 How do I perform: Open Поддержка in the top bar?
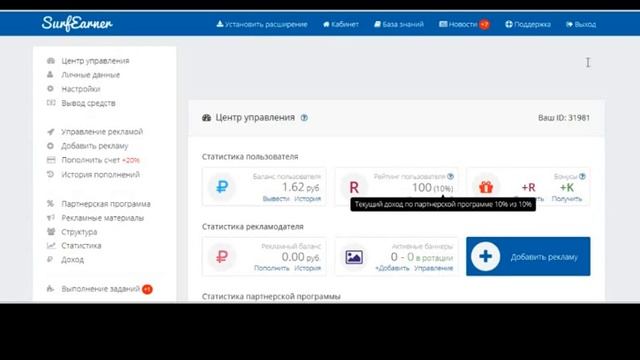coord(528,24)
